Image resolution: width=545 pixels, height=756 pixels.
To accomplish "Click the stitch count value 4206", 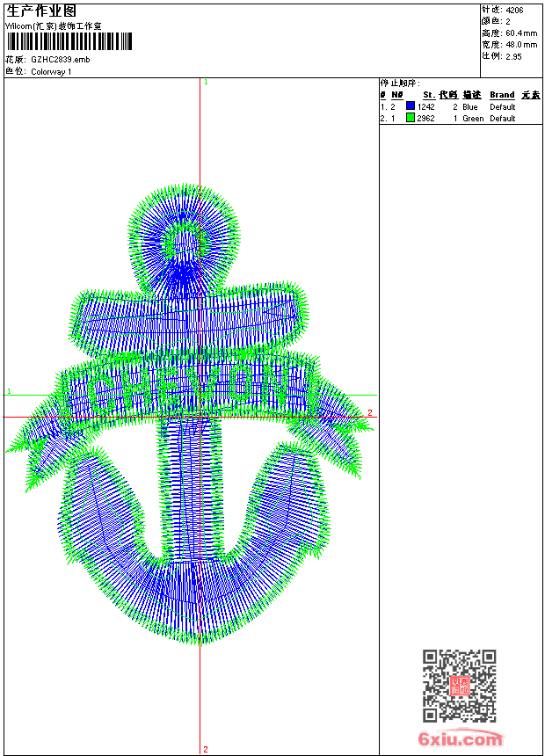I will coord(515,10).
